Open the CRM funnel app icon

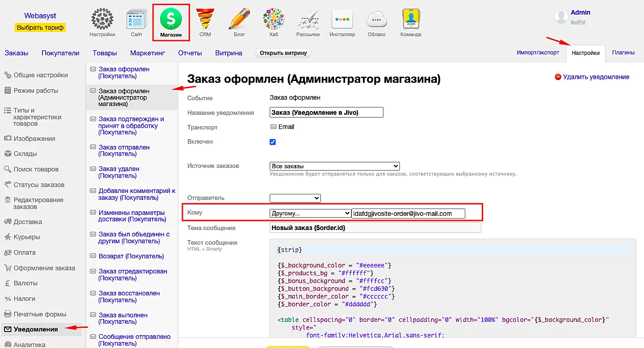pos(205,20)
